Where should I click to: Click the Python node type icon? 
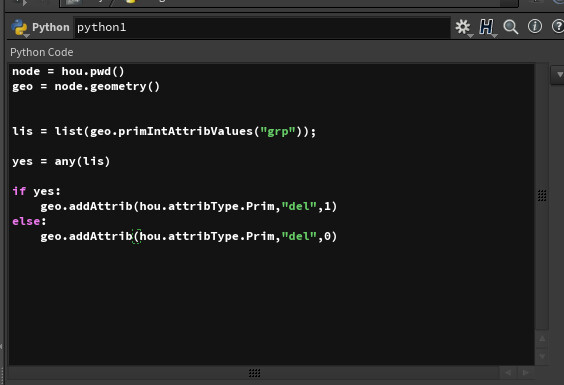point(19,27)
